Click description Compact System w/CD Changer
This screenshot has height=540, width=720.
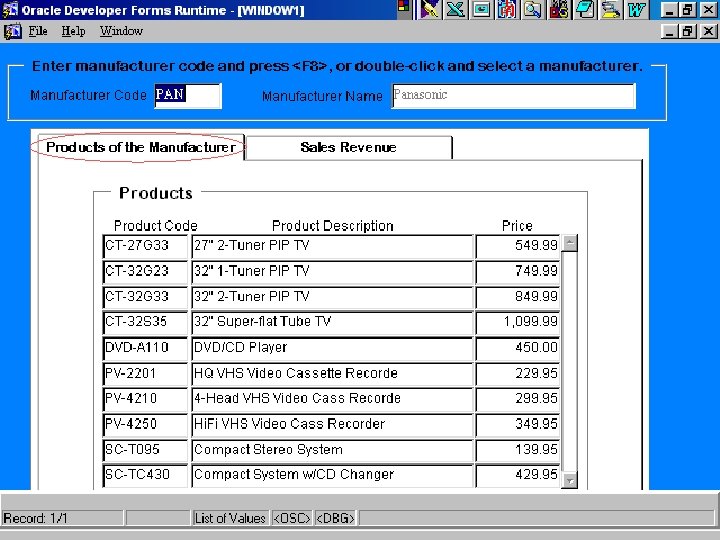click(x=332, y=475)
